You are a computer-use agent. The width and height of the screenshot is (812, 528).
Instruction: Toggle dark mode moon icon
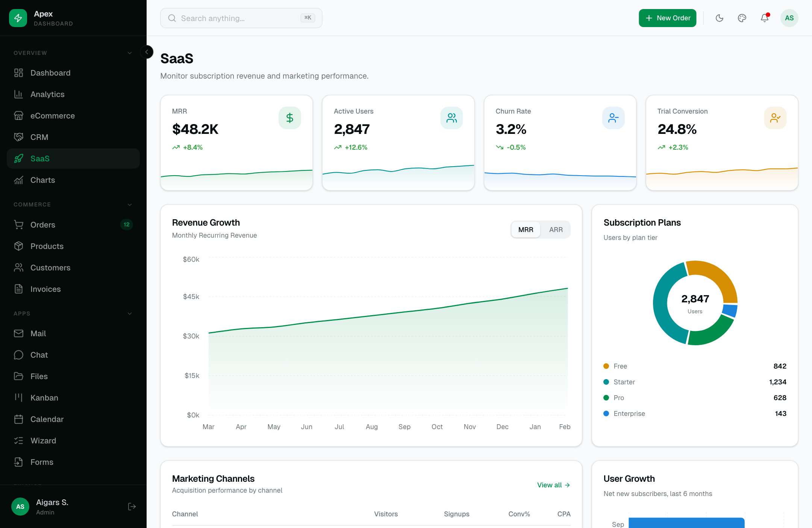720,18
